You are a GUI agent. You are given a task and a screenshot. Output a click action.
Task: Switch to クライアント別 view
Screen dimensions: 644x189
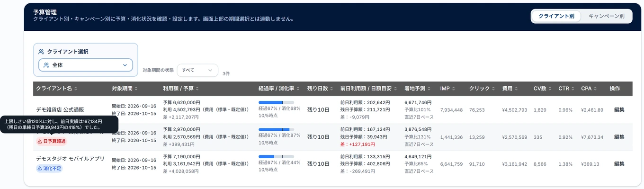[556, 16]
